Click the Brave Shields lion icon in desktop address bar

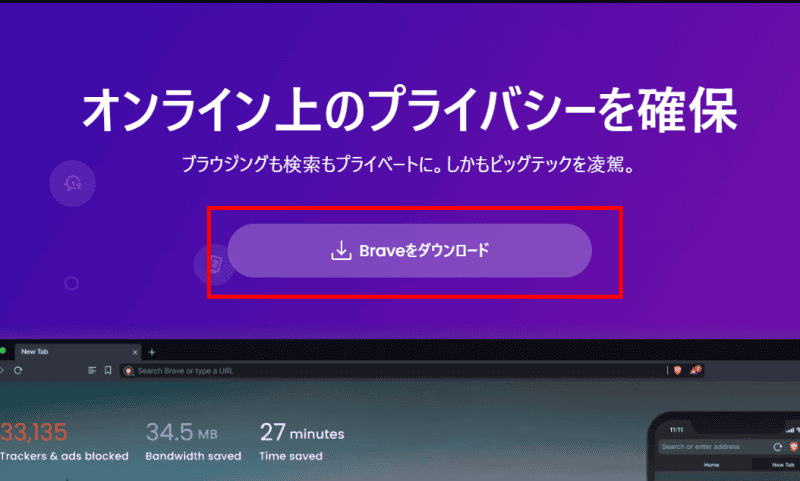(x=677, y=370)
